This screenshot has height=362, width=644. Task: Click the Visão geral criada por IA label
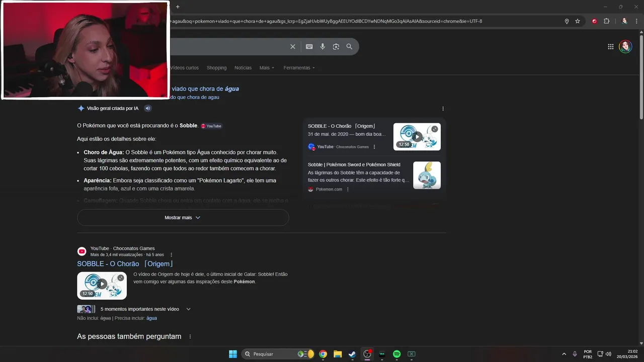(x=112, y=108)
